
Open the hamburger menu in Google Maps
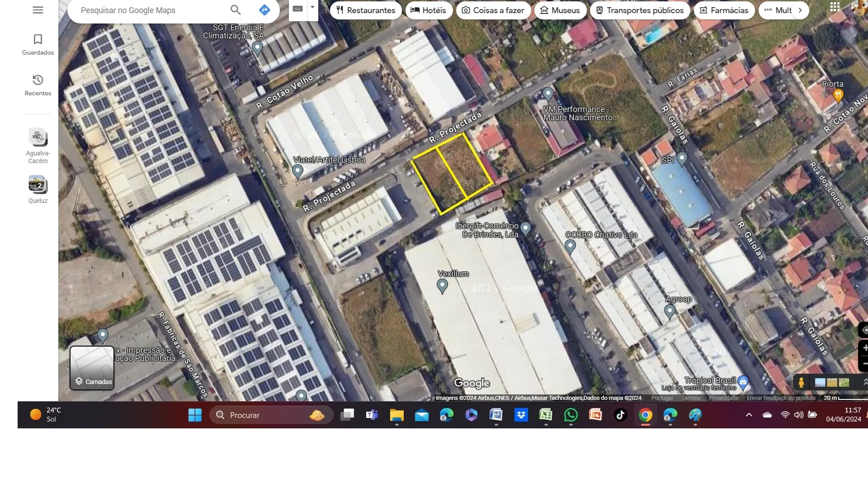pos(38,10)
